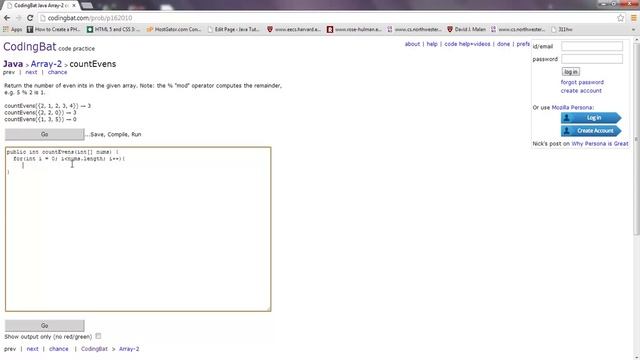Open the 311hw bookmark

(562, 29)
